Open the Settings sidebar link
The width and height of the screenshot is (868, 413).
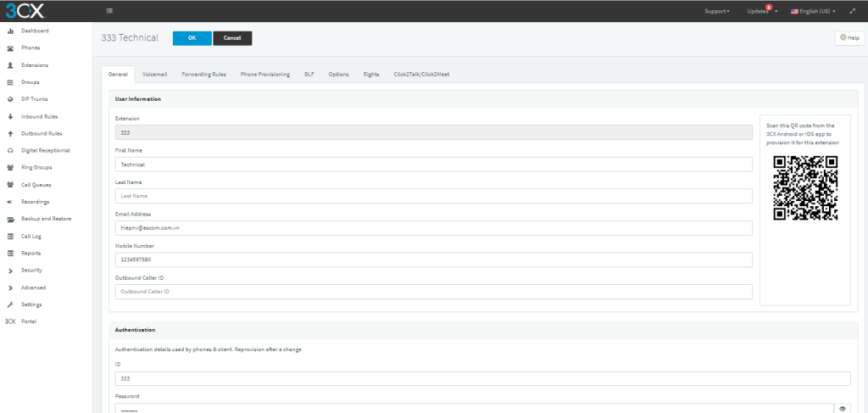[31, 305]
